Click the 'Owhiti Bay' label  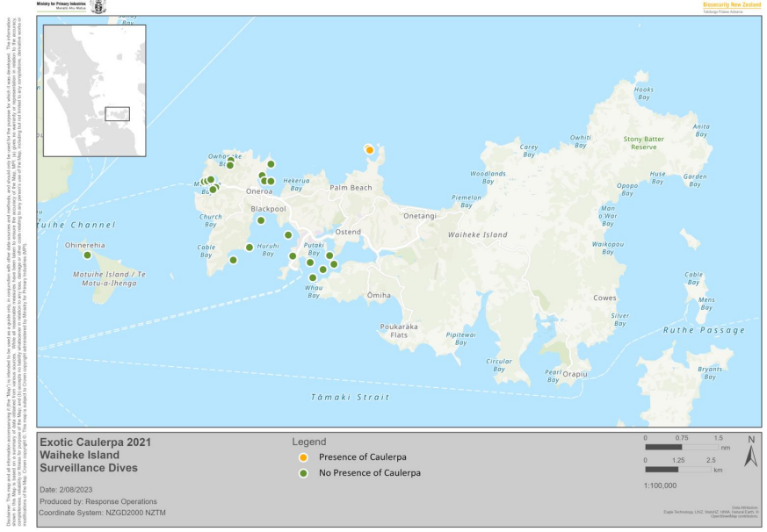tap(581, 142)
